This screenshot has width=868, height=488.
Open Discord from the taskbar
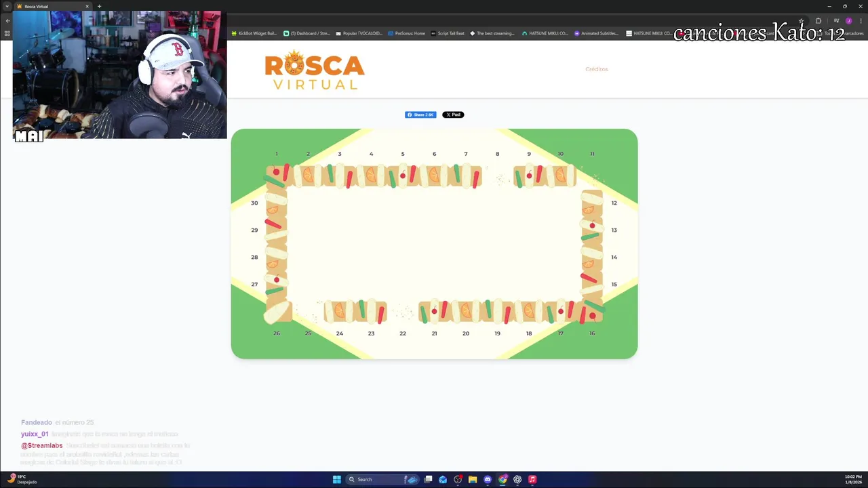point(488,479)
